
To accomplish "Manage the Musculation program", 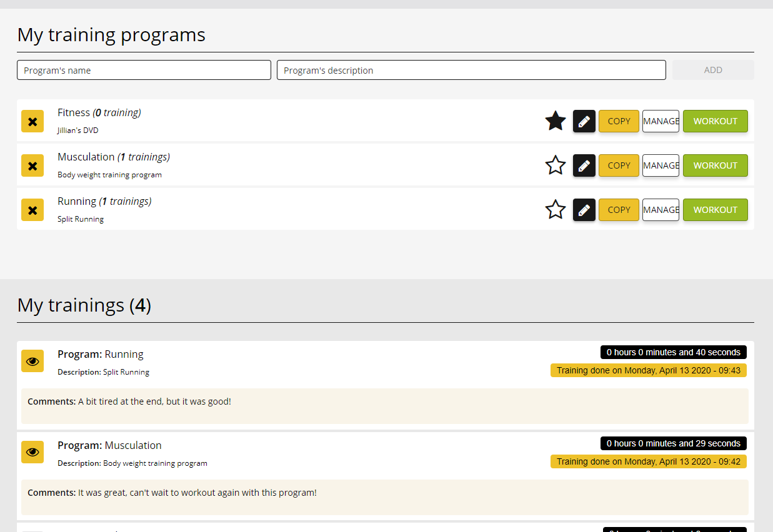I will tap(661, 165).
